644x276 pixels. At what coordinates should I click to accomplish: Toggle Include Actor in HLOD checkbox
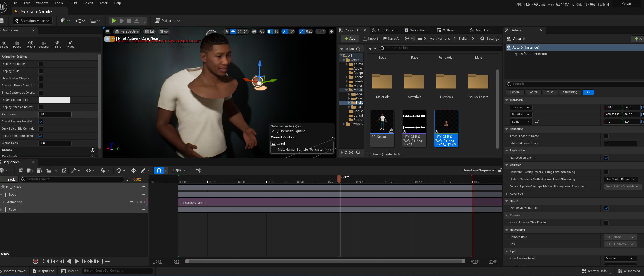(x=606, y=208)
